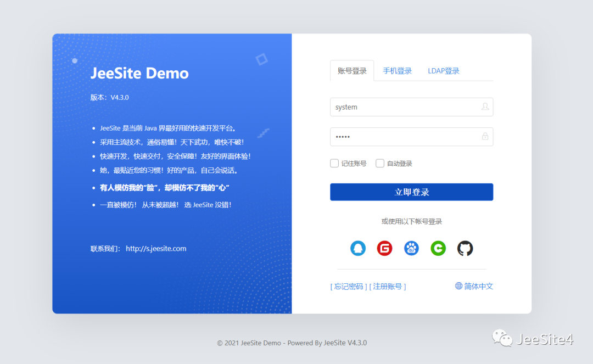Image resolution: width=593 pixels, height=364 pixels.
Task: Log in with the green Coding icon
Action: (438, 248)
